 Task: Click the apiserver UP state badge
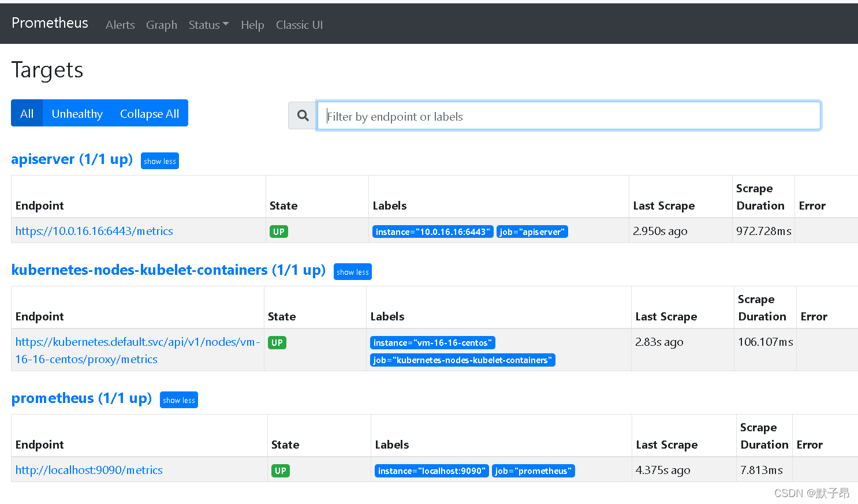[279, 232]
